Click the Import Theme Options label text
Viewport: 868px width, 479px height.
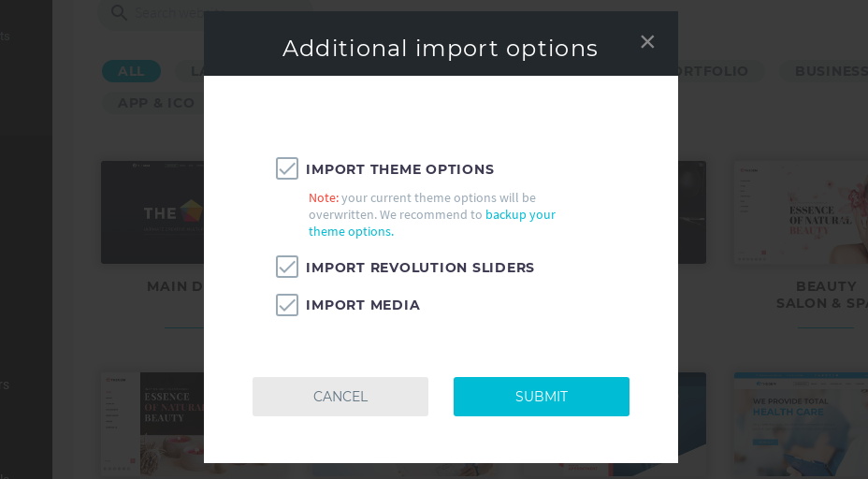[x=399, y=169]
